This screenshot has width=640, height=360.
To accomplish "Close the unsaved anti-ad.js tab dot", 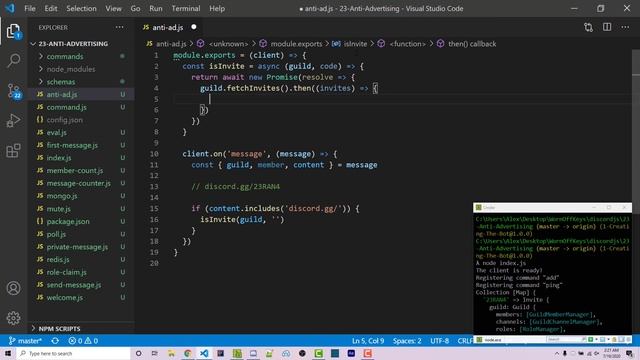I will point(194,27).
